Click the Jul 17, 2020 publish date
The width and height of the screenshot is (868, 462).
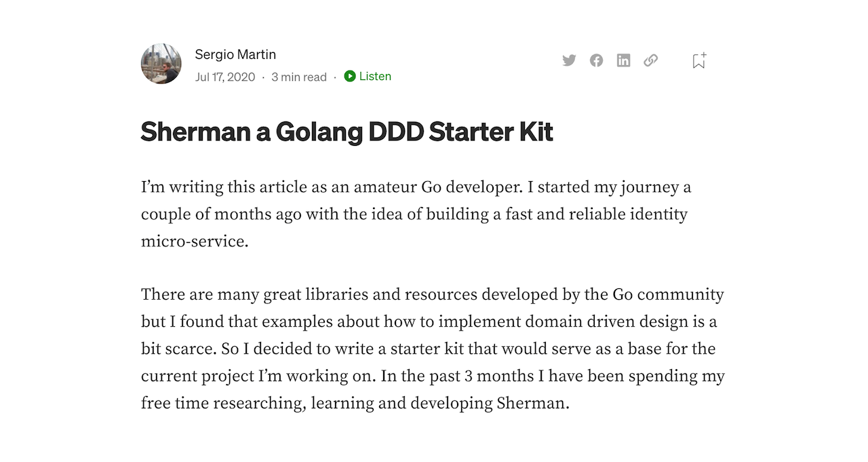[x=225, y=77]
